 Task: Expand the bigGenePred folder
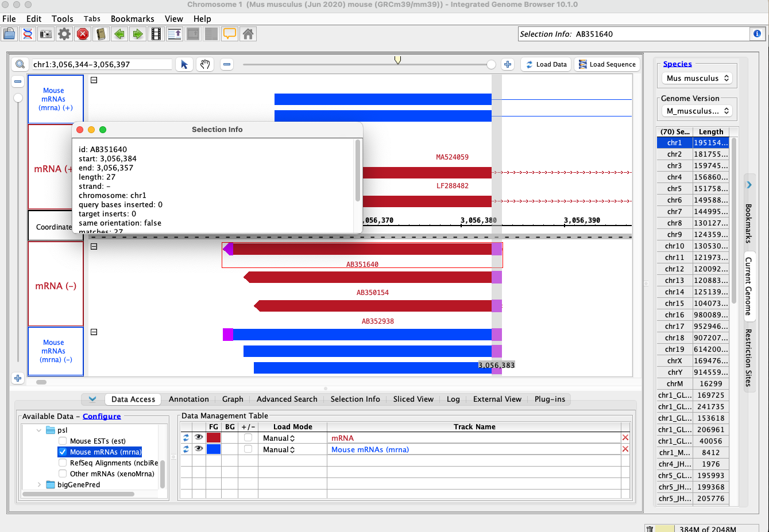click(x=39, y=484)
